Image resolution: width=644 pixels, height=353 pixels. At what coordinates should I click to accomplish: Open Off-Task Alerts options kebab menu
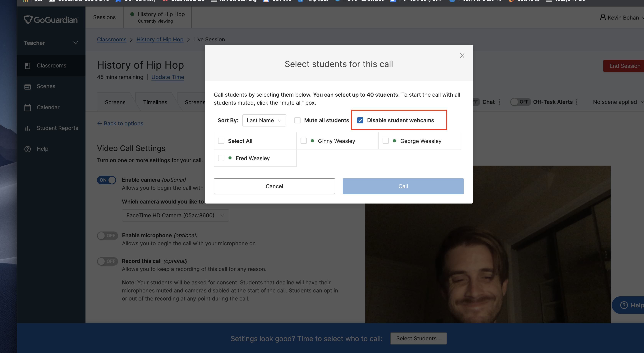577,102
